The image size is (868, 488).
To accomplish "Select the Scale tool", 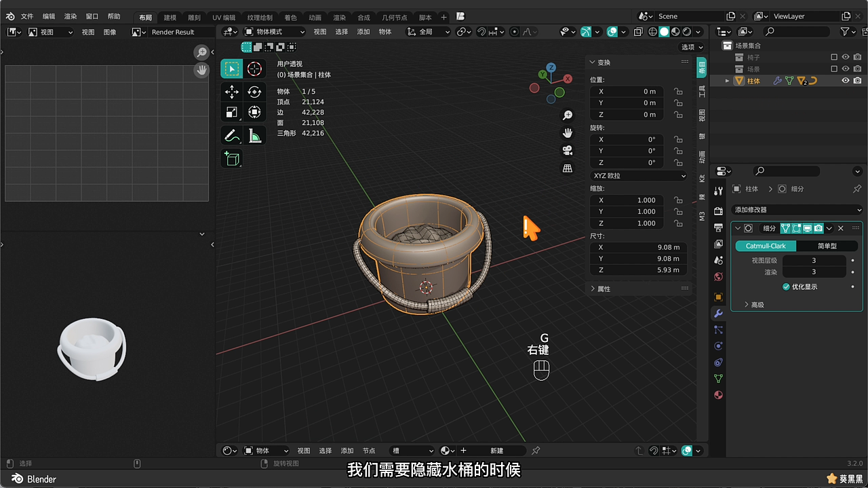I will 231,111.
